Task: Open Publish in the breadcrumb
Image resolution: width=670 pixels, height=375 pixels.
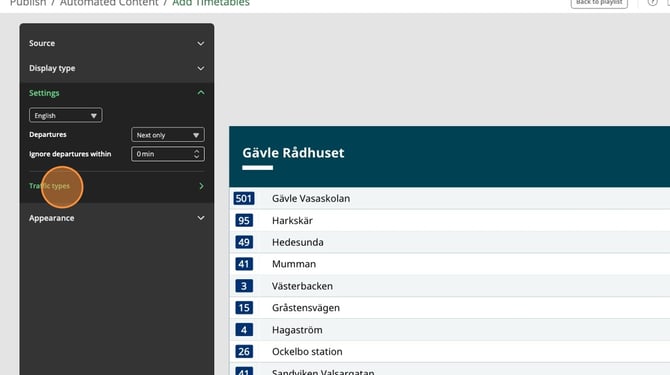Action: 28,3
